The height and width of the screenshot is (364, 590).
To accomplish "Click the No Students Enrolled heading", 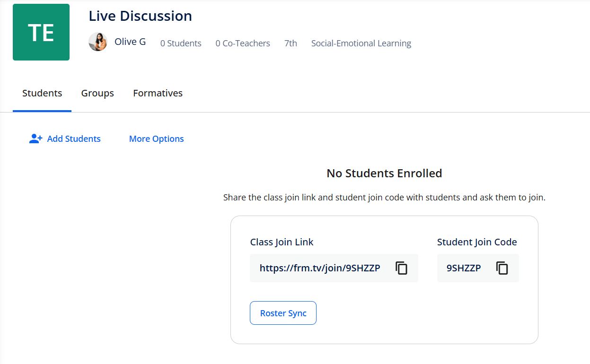I will click(x=384, y=173).
